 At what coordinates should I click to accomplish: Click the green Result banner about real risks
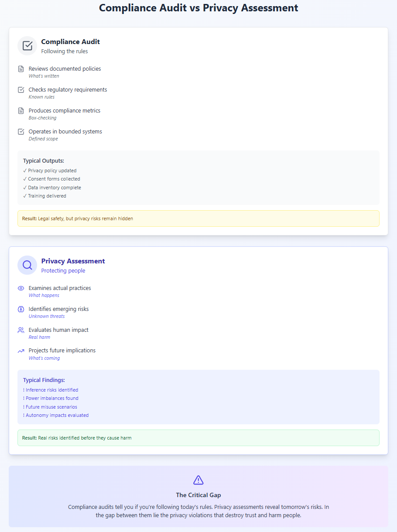198,438
